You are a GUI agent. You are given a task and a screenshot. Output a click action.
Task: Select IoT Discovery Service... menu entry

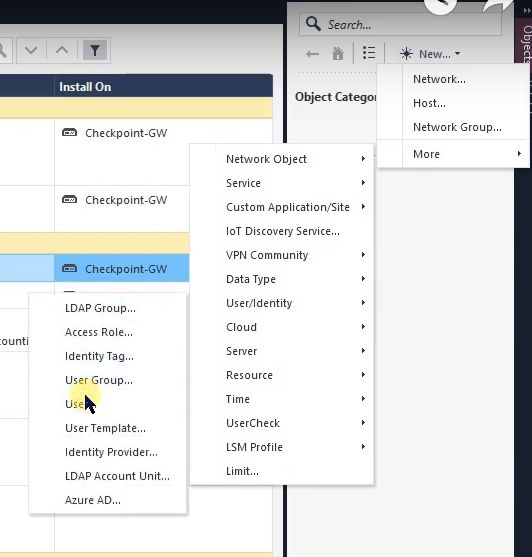(283, 231)
